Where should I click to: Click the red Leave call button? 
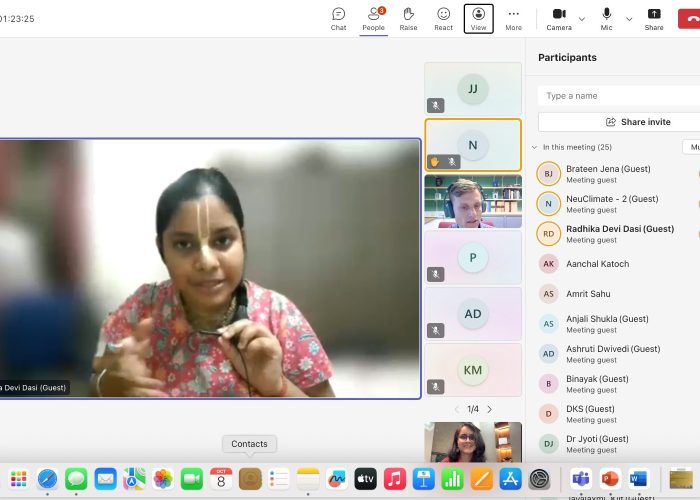click(x=689, y=19)
